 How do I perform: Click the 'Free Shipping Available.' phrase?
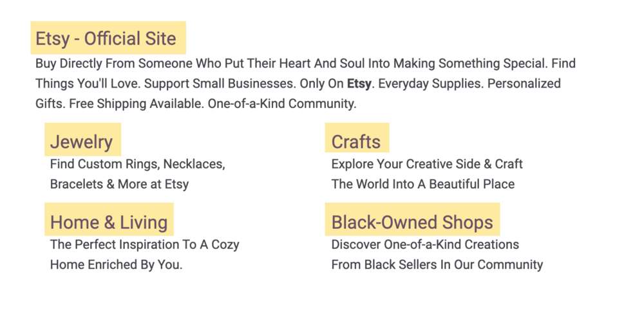click(x=137, y=104)
